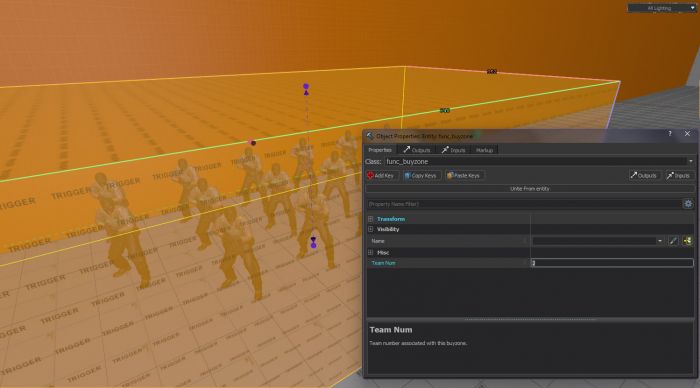Click the yellow entity icon at the Name row's end

(x=688, y=241)
